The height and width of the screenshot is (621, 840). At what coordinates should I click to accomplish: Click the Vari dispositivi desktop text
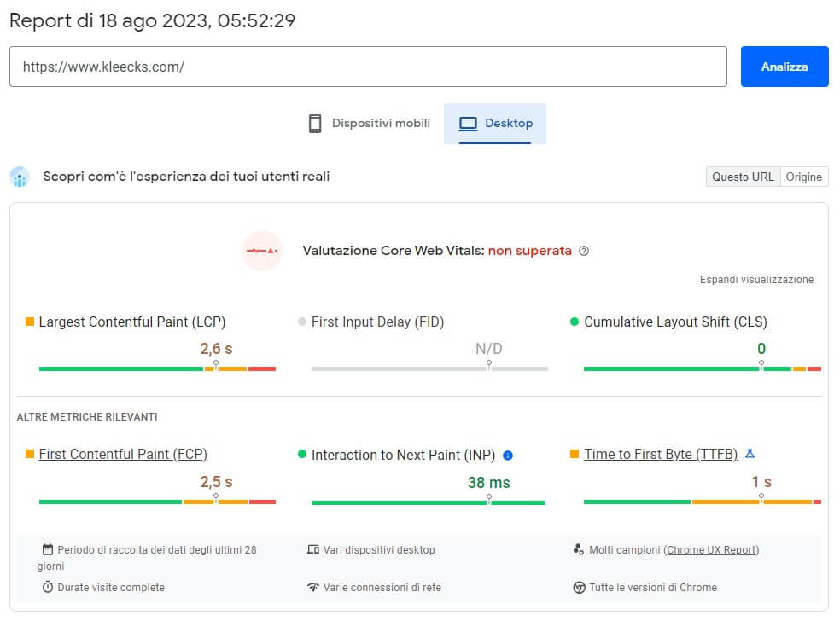click(x=379, y=550)
